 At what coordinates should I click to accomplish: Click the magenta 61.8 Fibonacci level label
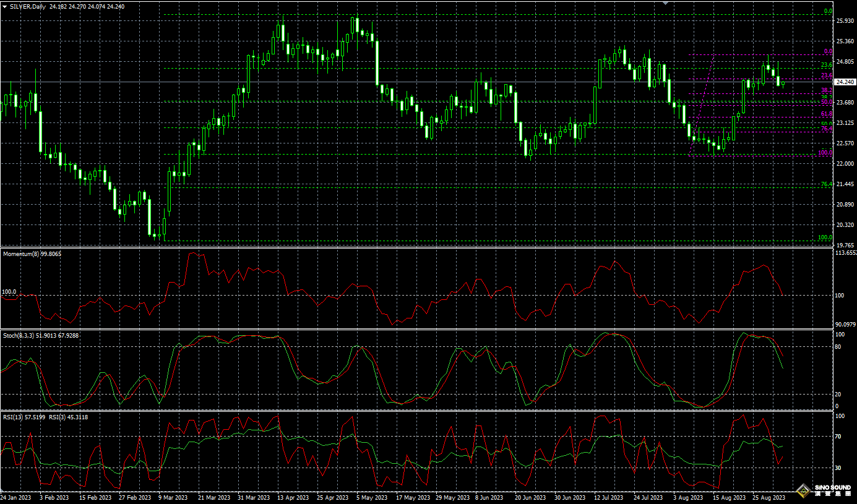[826, 114]
